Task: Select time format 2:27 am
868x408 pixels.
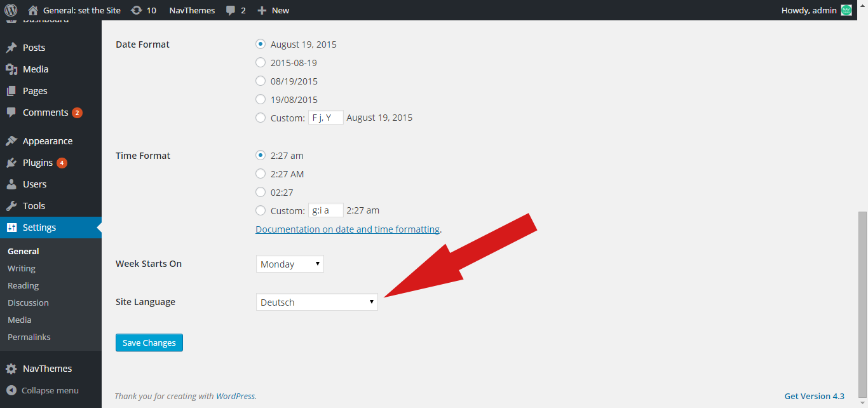Action: [x=261, y=155]
